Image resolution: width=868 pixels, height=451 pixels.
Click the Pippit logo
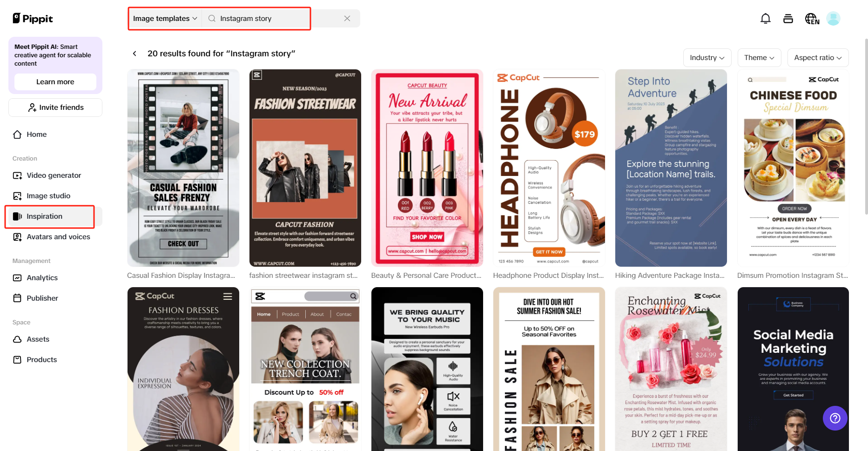click(x=32, y=18)
